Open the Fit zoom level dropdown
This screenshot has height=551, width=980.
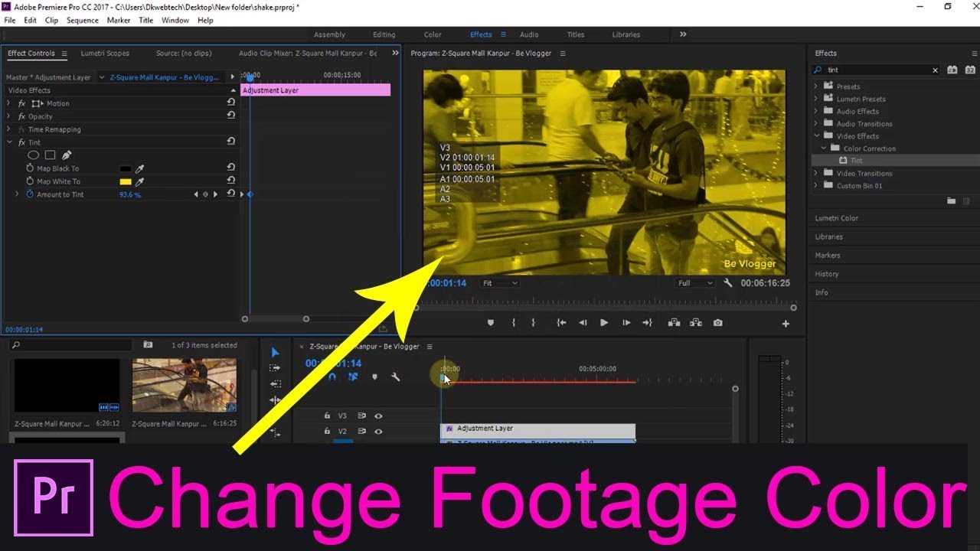click(499, 283)
